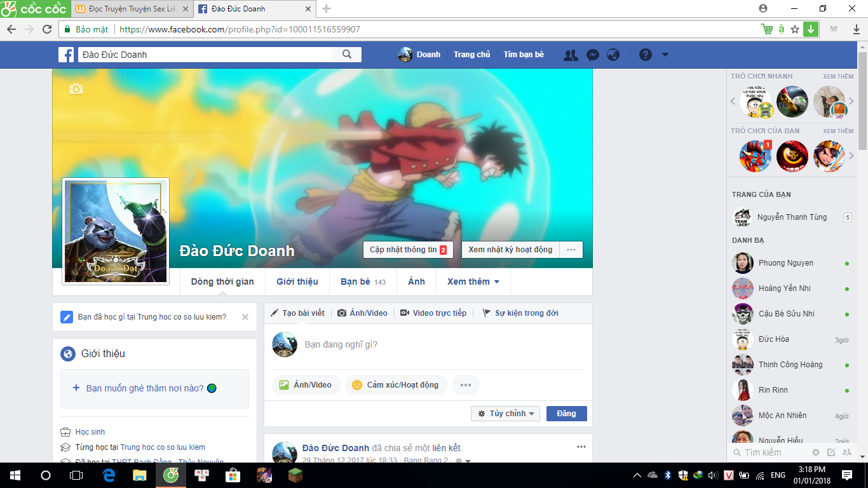Click the Cốc Cốc shopping cart icon
Viewport: 868px width, 488px height.
768,29
